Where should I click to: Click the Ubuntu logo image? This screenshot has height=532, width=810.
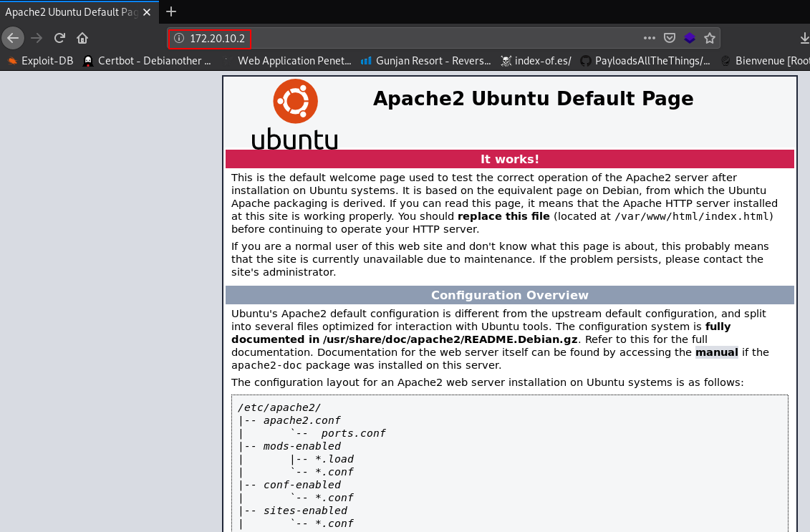(295, 114)
